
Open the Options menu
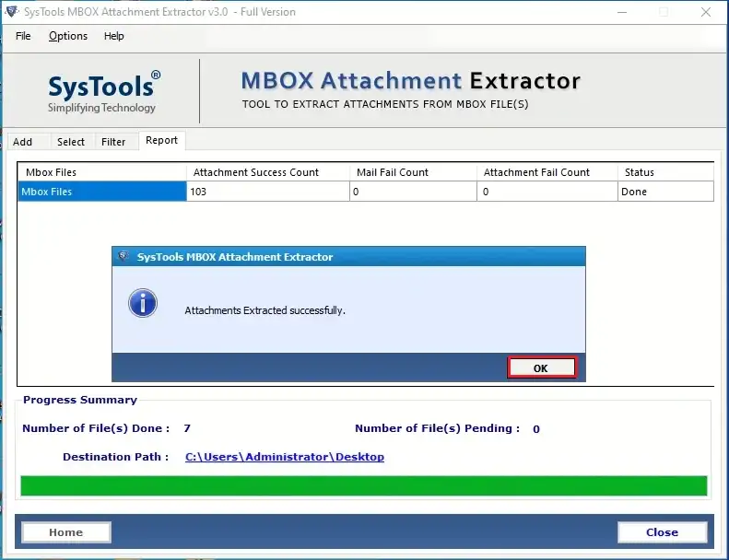tap(68, 36)
